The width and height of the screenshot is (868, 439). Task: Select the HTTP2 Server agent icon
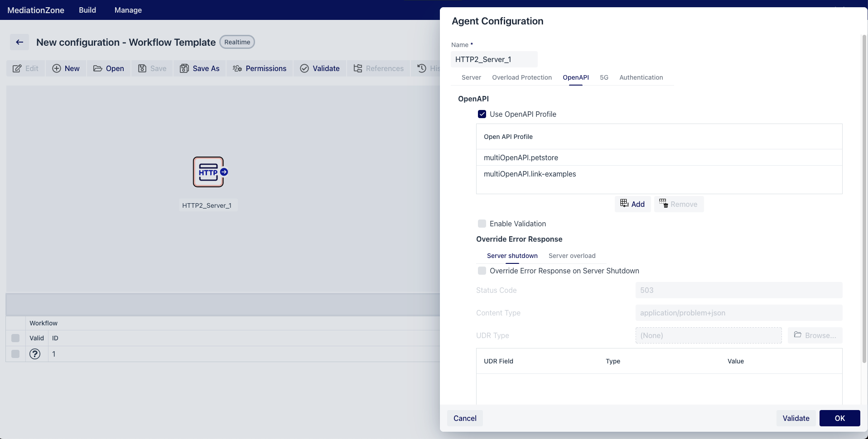coord(209,172)
